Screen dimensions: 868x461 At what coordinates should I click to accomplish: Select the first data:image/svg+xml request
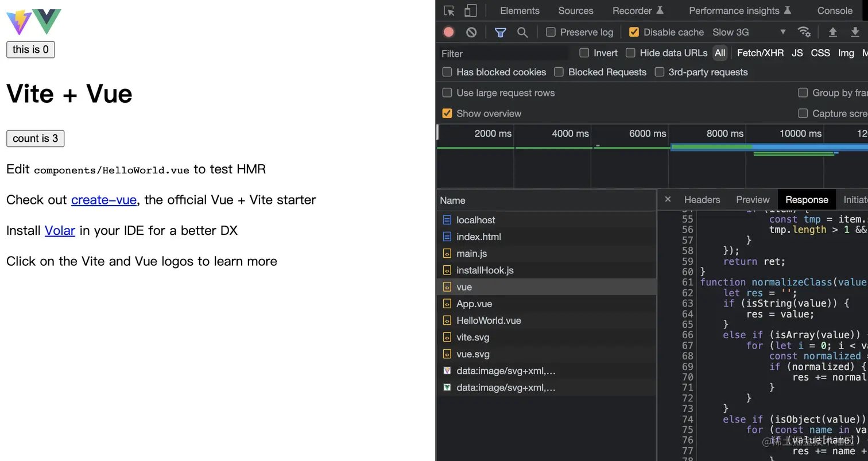(x=547, y=371)
